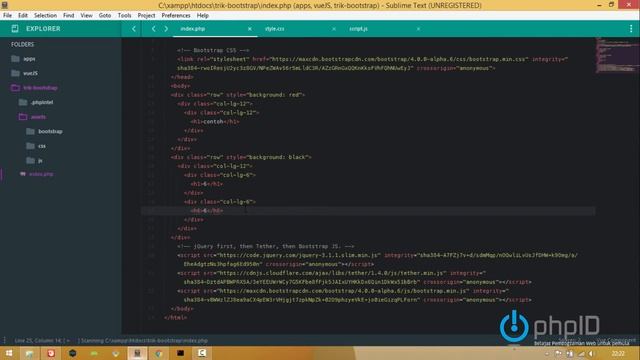Open index.php file in the sidebar tree
The image size is (640, 360).
click(x=41, y=174)
